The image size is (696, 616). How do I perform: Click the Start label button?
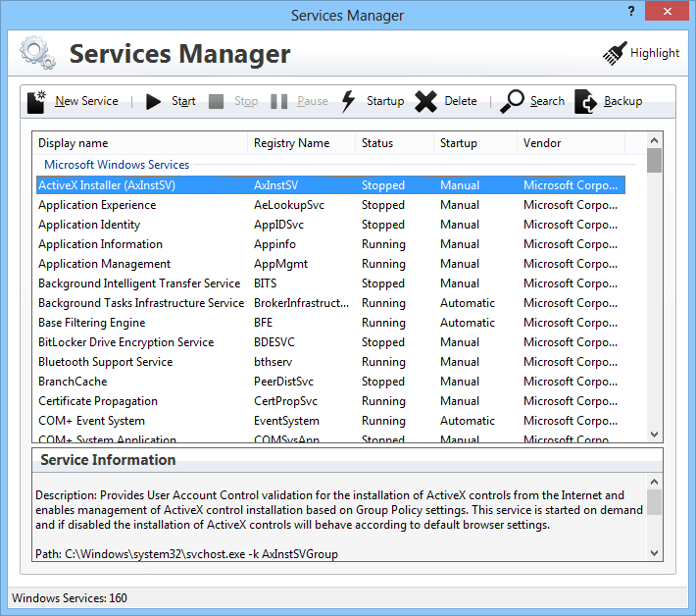[x=183, y=101]
